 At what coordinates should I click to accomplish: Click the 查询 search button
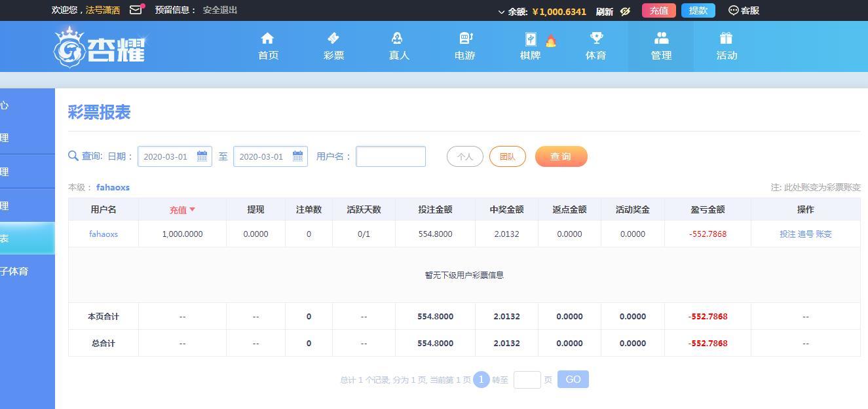click(x=561, y=156)
